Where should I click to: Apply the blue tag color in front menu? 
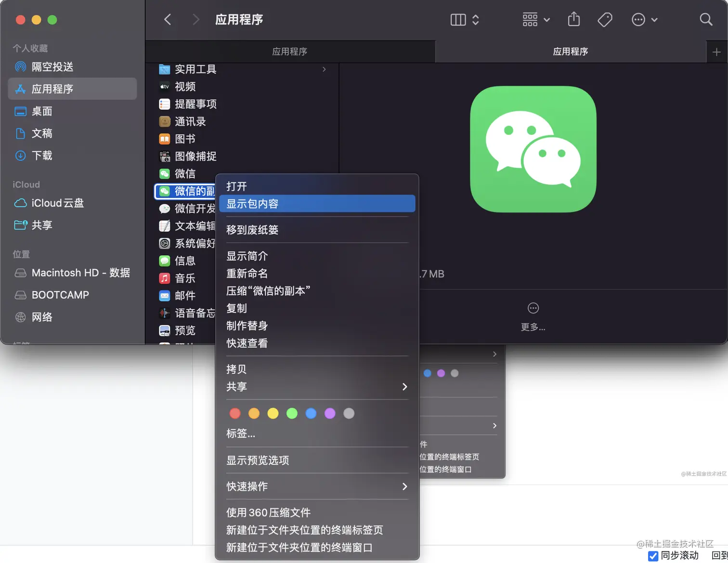311,413
